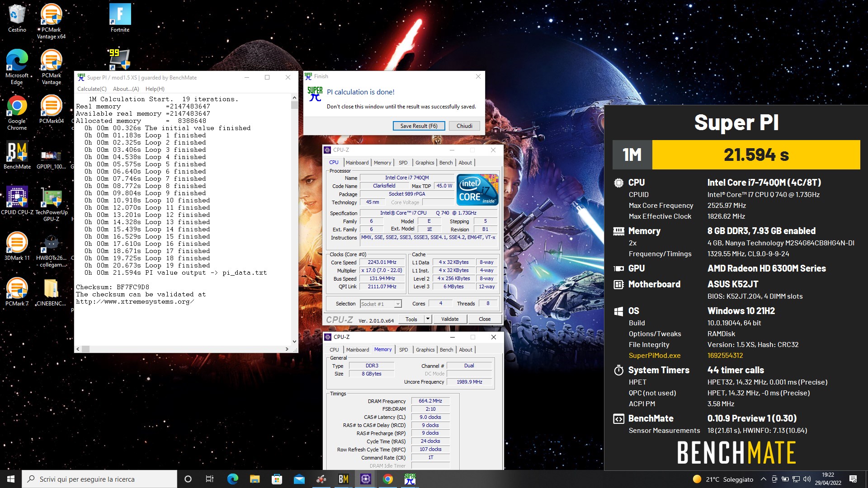This screenshot has height=488, width=868.
Task: Click Super PI horizontal scrollbar right arrow
Action: (287, 349)
